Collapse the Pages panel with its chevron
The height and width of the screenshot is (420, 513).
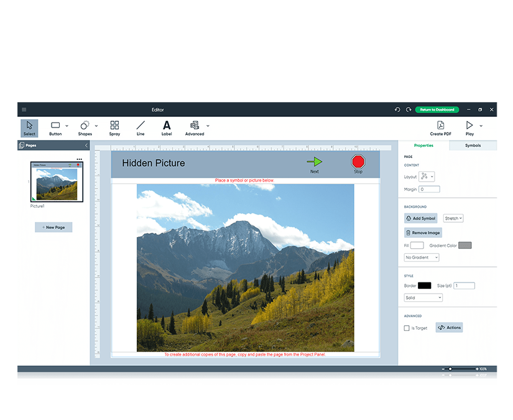(86, 145)
